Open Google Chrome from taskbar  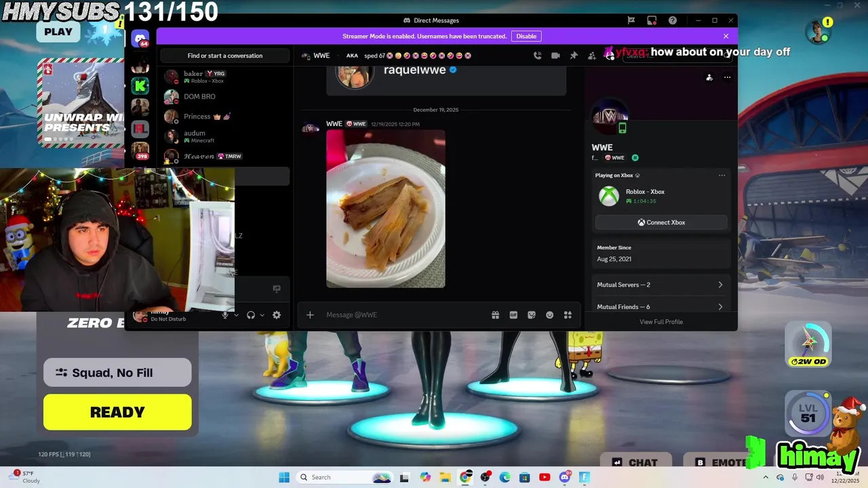pos(465,477)
